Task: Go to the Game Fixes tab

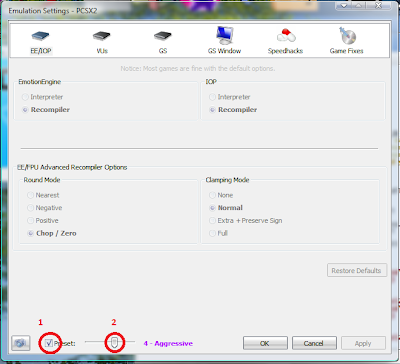Action: (x=346, y=41)
